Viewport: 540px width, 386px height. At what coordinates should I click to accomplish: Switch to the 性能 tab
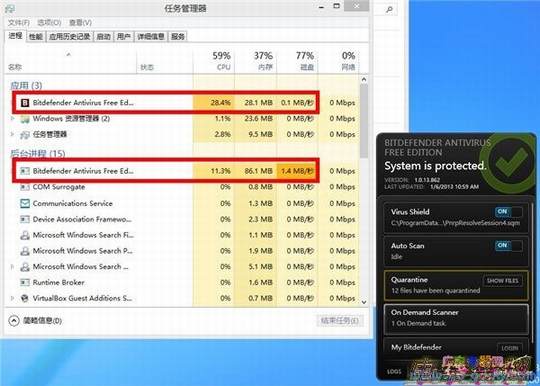(35, 36)
